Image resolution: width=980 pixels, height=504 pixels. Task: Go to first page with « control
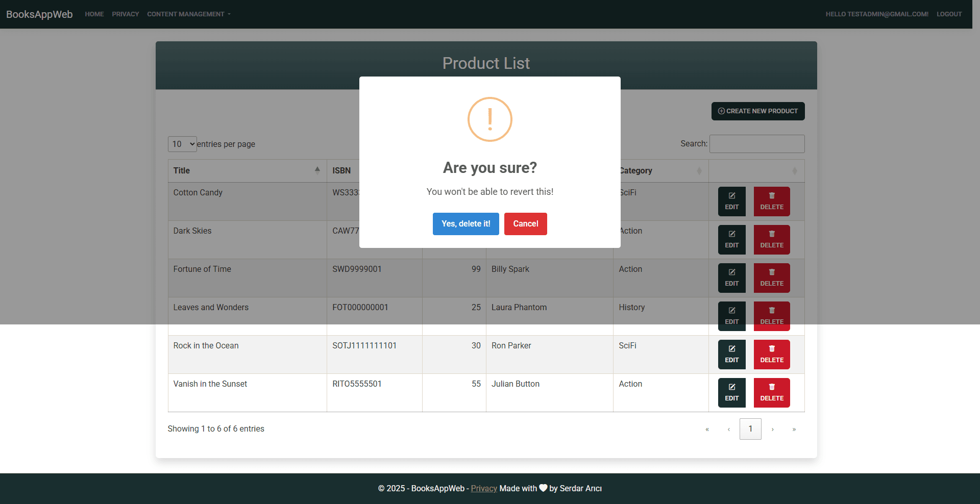tap(707, 429)
